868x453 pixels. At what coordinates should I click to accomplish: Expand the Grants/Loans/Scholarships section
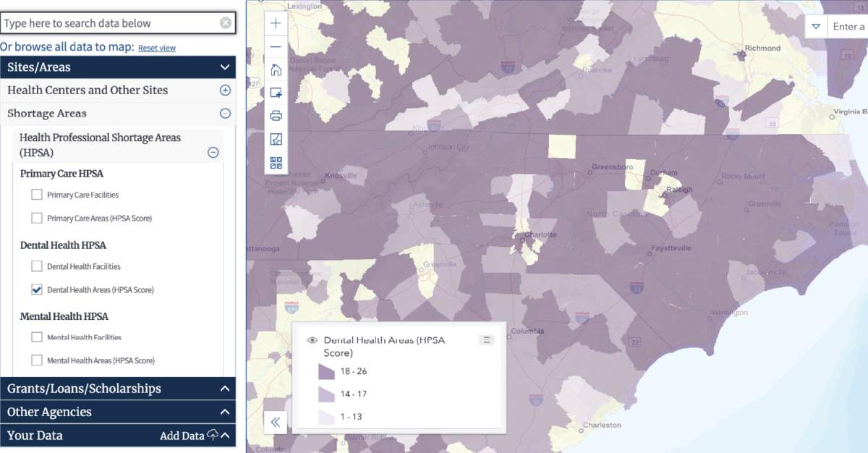tap(225, 389)
